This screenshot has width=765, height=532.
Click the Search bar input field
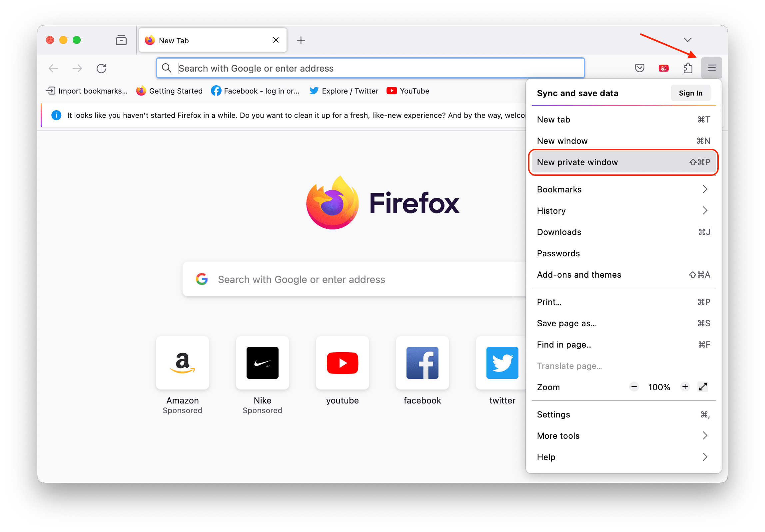coord(370,69)
